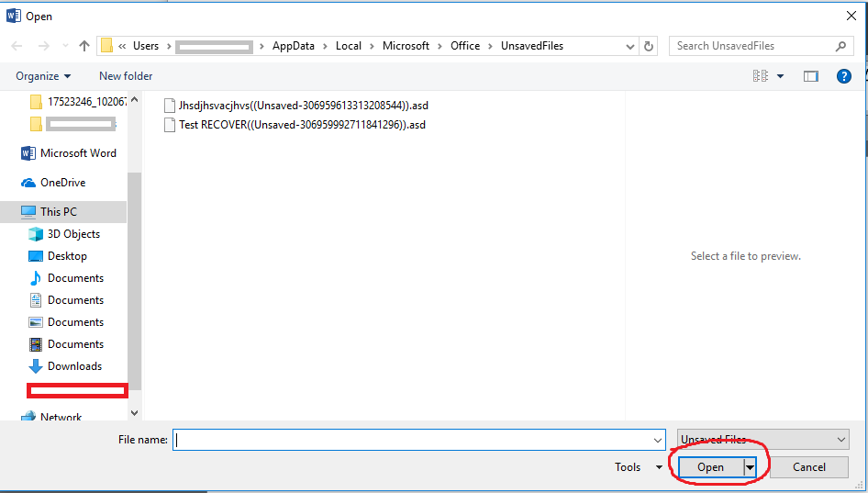Click the Forward navigation arrow
This screenshot has height=493, width=868.
(x=44, y=46)
